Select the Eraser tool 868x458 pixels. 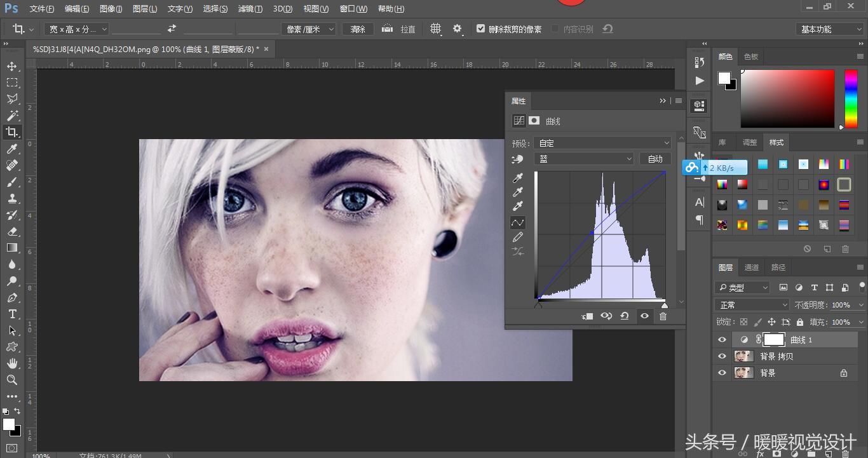(x=12, y=231)
